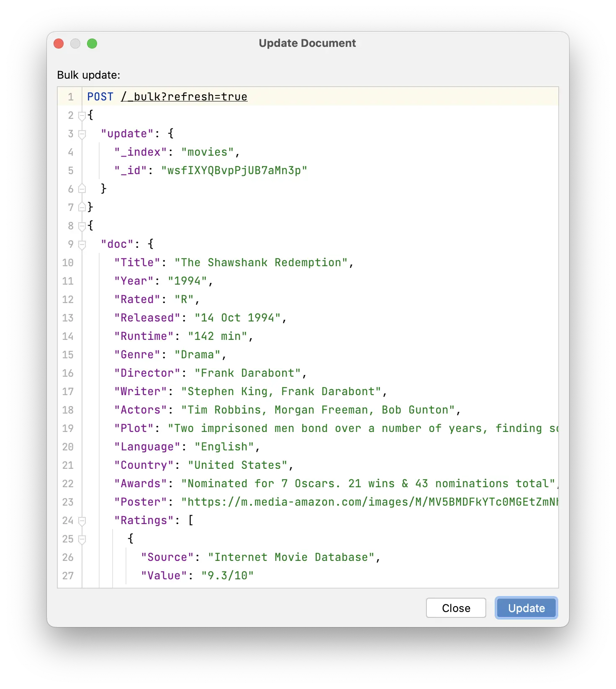
Task: Click the "Drama" value
Action: point(198,355)
